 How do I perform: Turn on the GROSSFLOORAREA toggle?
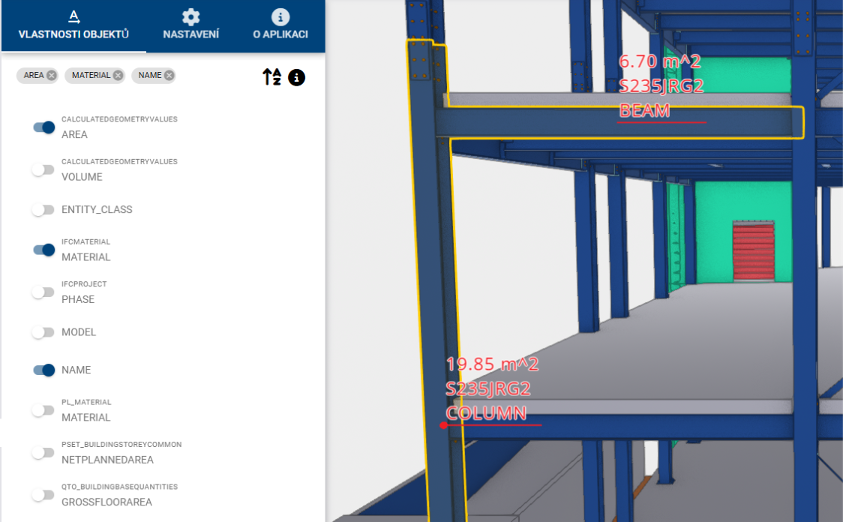(x=43, y=494)
